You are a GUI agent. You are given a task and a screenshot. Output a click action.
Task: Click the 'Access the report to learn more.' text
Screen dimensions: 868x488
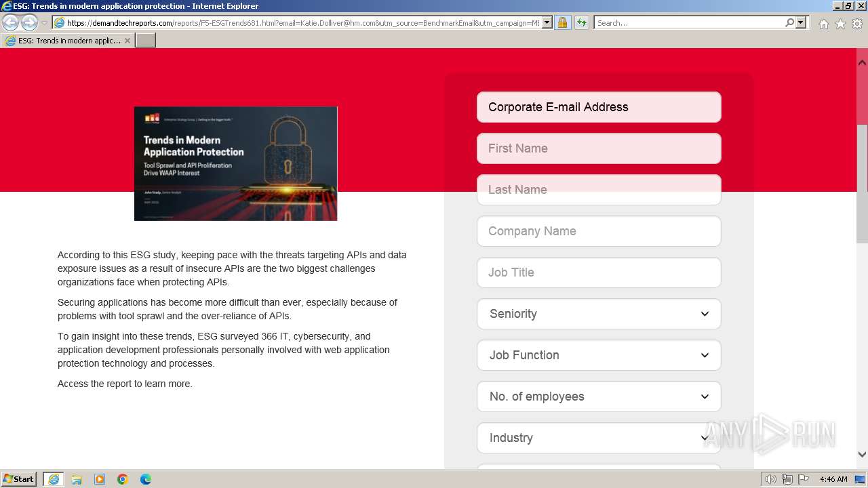tap(125, 384)
